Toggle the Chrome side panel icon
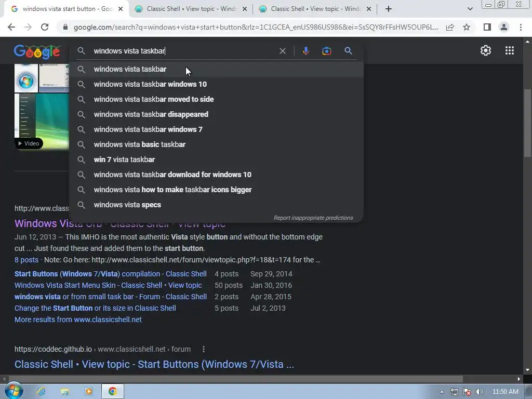The height and width of the screenshot is (399, 532). (x=487, y=27)
